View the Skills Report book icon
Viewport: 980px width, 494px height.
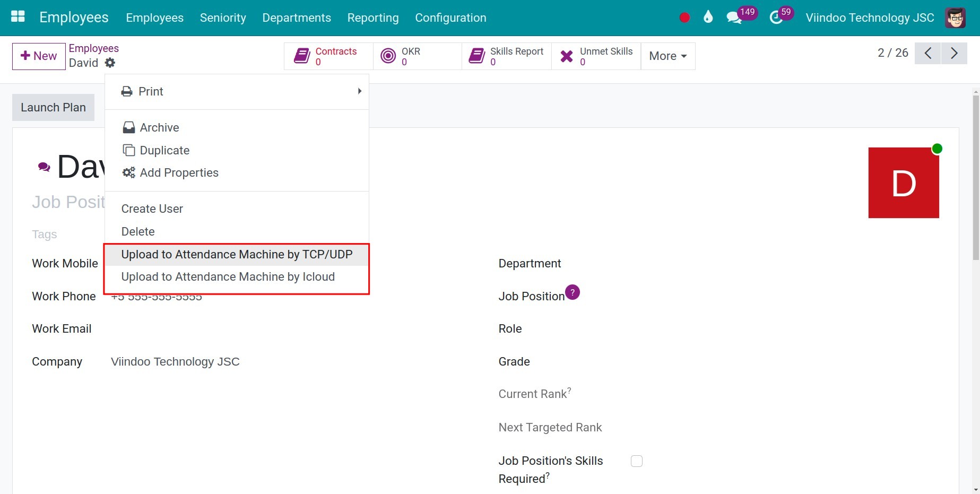pyautogui.click(x=476, y=56)
